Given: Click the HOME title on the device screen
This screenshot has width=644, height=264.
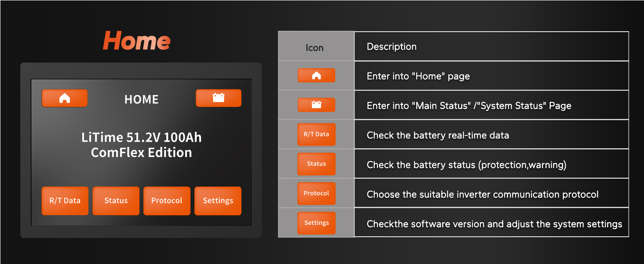Looking at the screenshot, I should click(x=142, y=99).
